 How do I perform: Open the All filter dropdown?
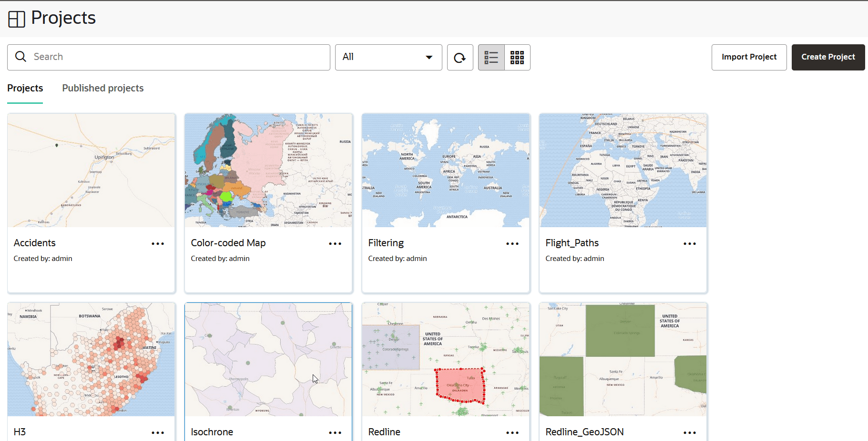(428, 57)
